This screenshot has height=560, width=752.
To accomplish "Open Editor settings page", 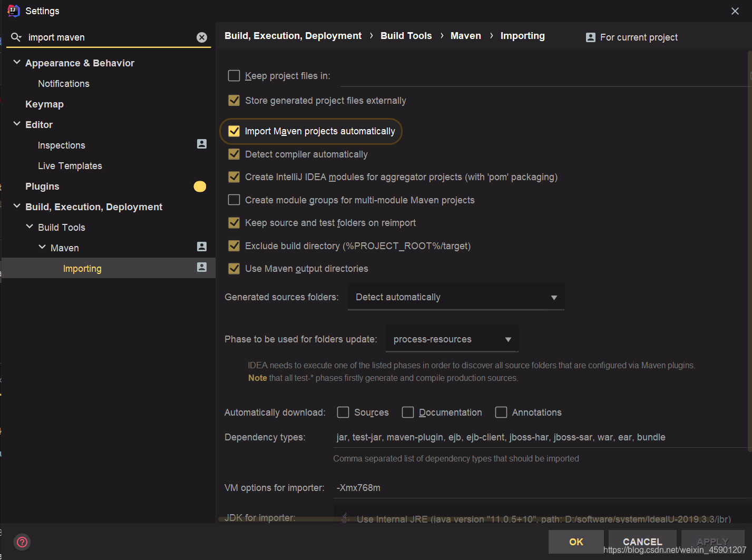I will (39, 125).
